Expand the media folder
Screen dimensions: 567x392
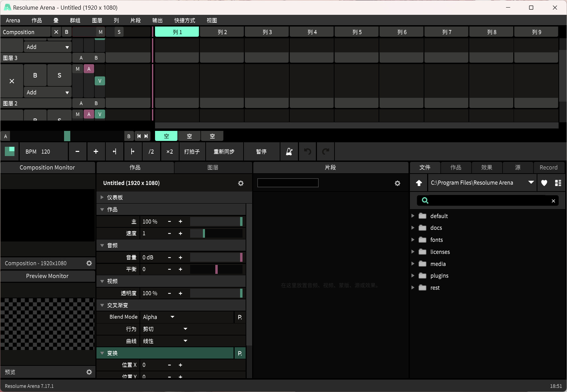pos(413,264)
